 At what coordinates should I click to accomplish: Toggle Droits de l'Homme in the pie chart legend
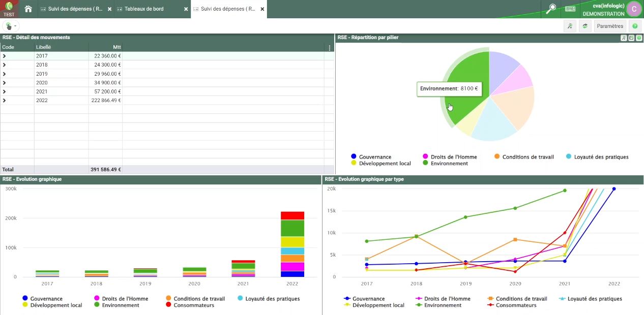(x=450, y=157)
